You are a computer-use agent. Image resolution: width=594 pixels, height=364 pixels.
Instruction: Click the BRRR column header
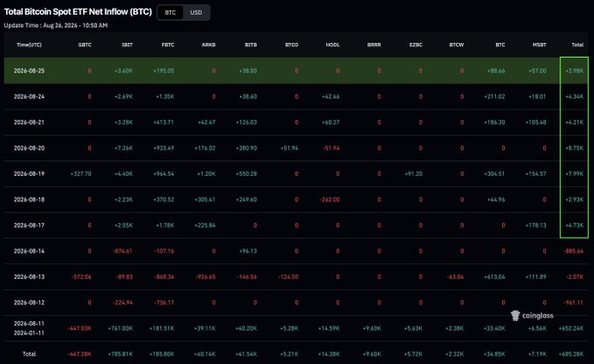374,45
